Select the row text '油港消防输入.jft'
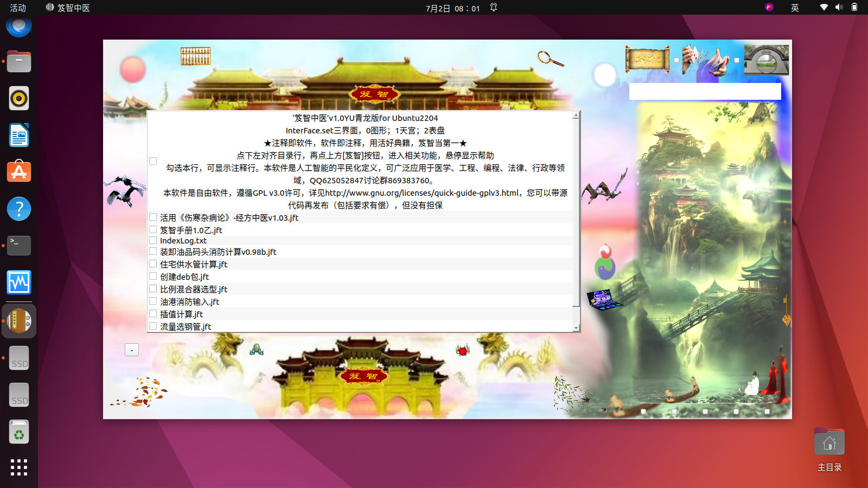 (x=189, y=301)
